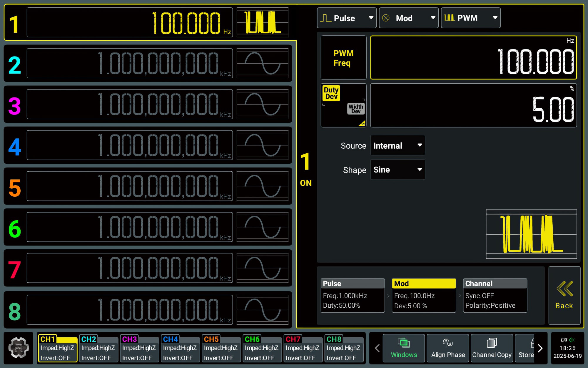Image resolution: width=588 pixels, height=368 pixels.
Task: Open the Windows toolbar button
Action: point(404,348)
